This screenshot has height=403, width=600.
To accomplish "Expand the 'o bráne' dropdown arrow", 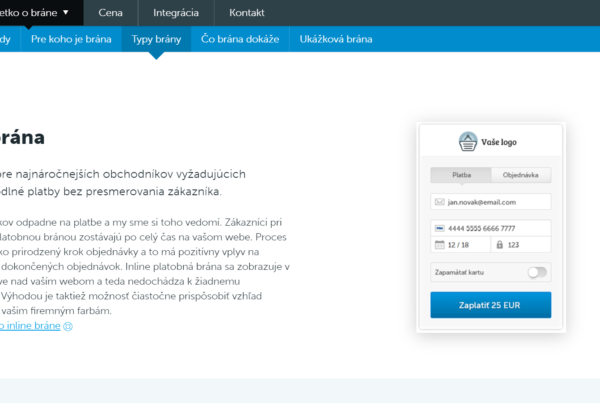I will [66, 13].
